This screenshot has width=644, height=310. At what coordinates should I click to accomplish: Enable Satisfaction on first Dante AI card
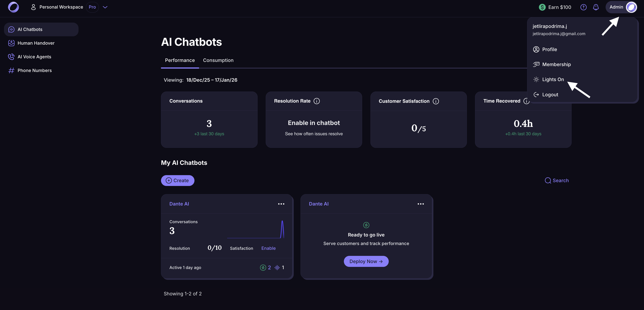pos(268,248)
